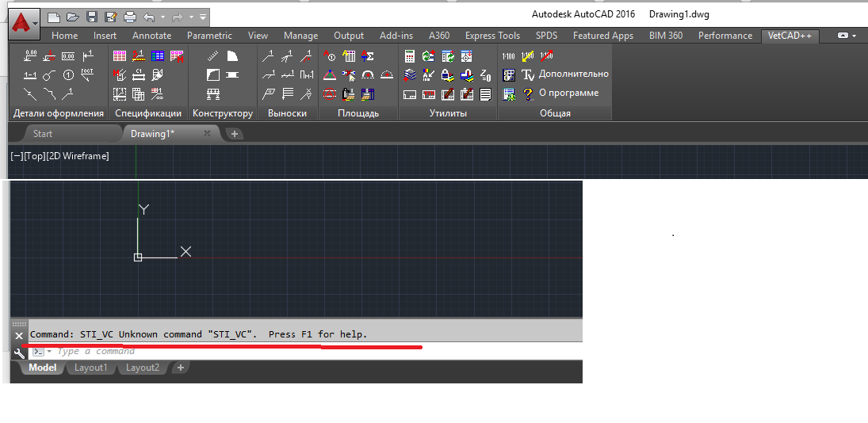Switch to the Insert ribbon tab
The image size is (868, 423).
click(x=105, y=36)
